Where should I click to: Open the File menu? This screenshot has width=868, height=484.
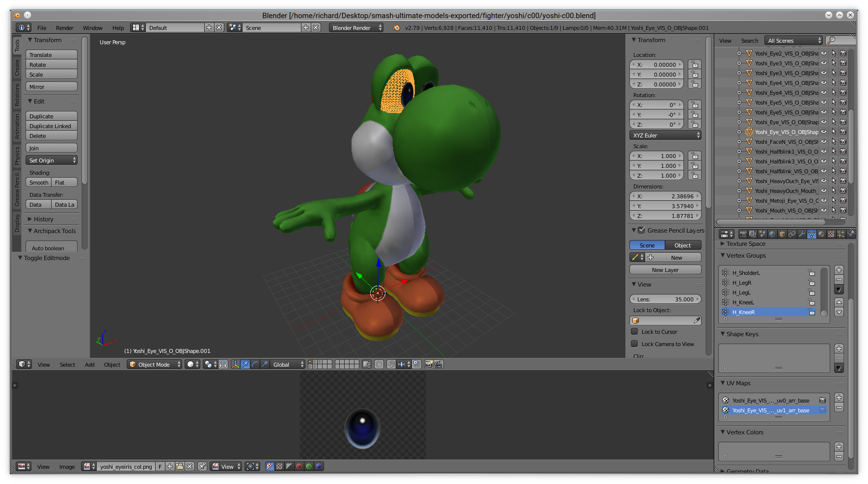(x=42, y=27)
